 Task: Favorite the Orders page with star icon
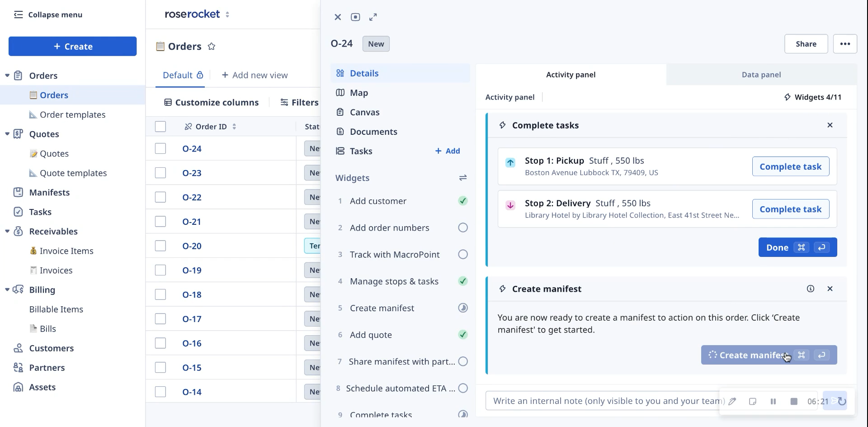point(211,46)
